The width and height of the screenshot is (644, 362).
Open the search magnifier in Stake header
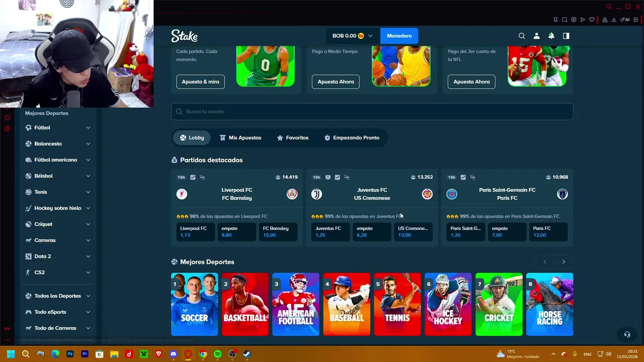click(x=522, y=36)
